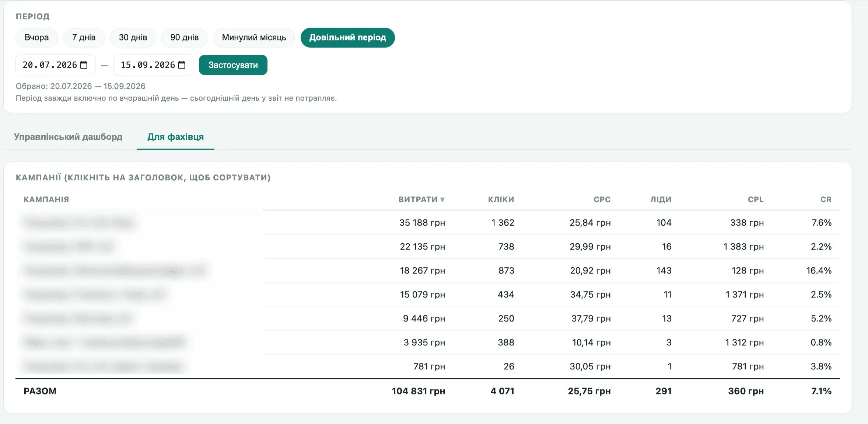Sort table by КЛІКИ column header
The width and height of the screenshot is (868, 424).
[x=501, y=199]
